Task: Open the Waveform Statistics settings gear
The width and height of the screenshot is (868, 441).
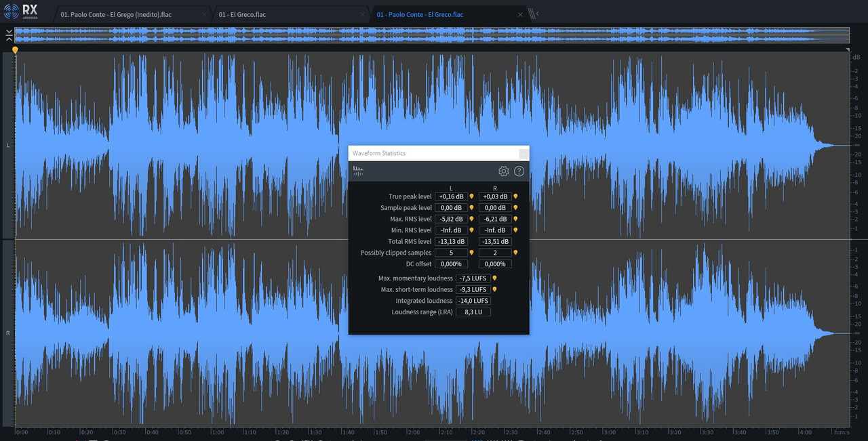Action: (x=503, y=171)
